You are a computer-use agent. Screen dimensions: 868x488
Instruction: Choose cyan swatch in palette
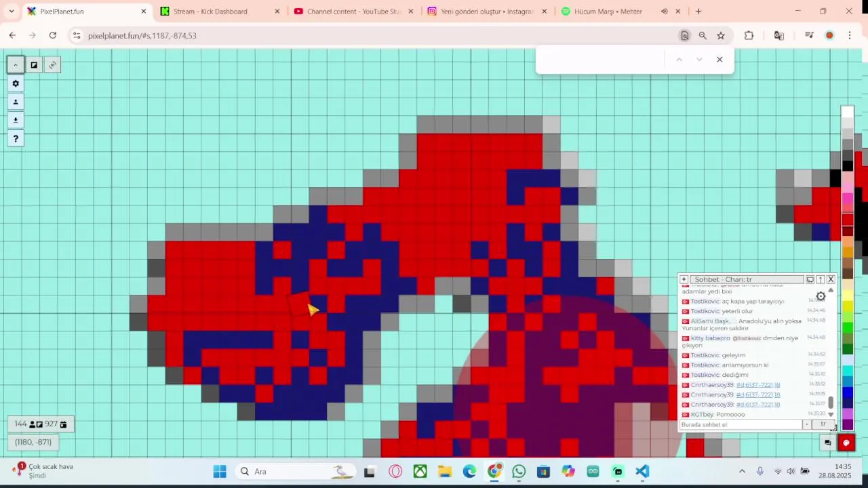848,370
